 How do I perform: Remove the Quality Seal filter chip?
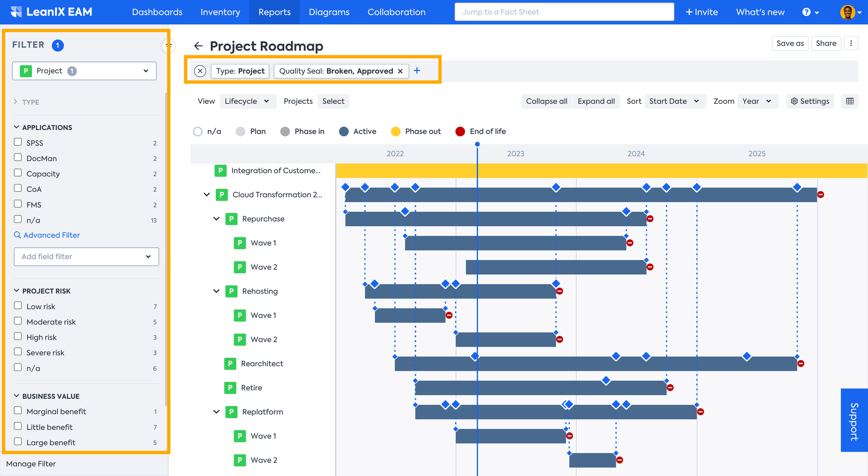400,71
